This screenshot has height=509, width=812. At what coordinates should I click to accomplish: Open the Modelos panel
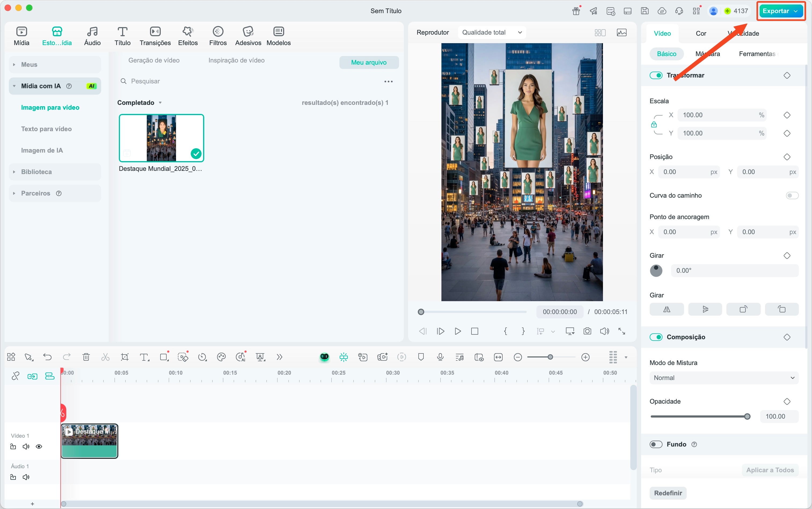[x=278, y=35]
